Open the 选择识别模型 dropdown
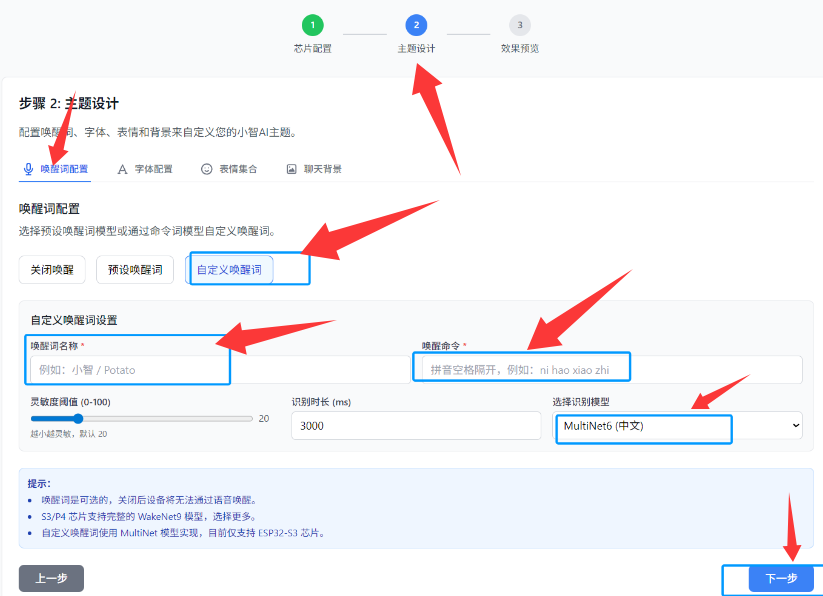 click(678, 426)
